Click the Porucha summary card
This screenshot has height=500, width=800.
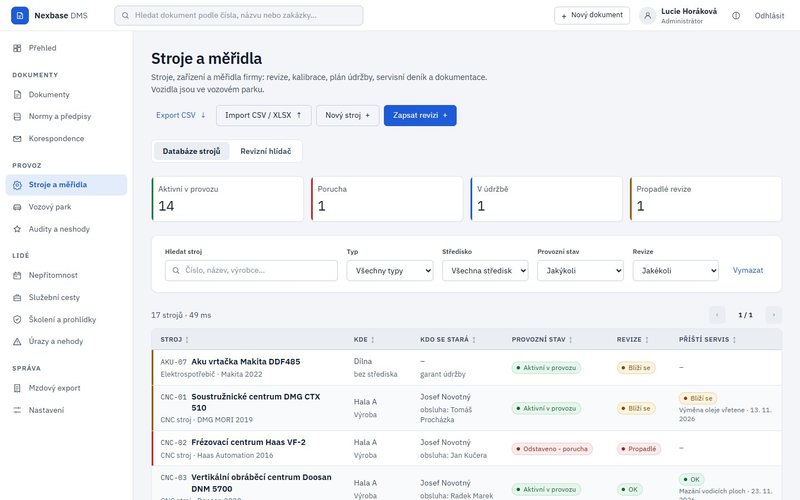[387, 199]
